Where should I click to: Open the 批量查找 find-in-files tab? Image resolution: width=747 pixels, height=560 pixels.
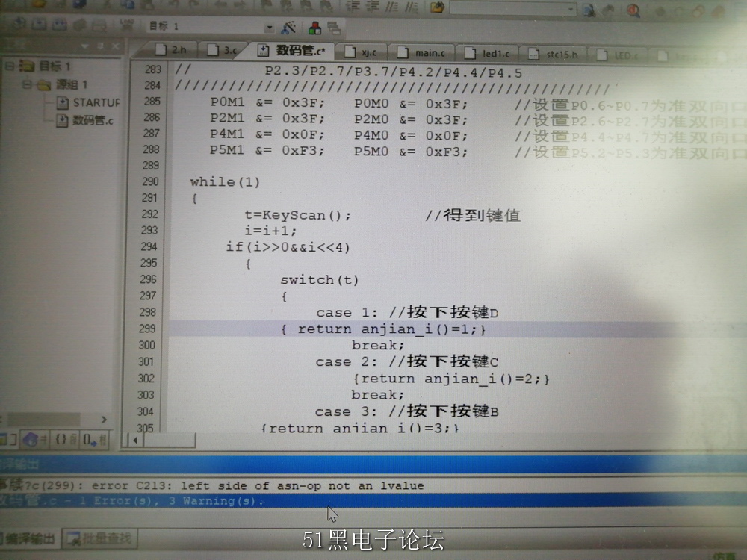(99, 538)
